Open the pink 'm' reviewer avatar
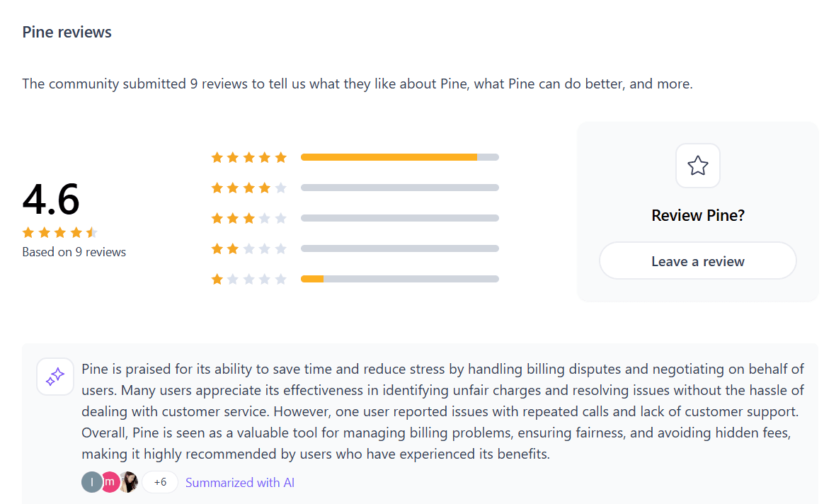Image resolution: width=824 pixels, height=504 pixels. 110,482
